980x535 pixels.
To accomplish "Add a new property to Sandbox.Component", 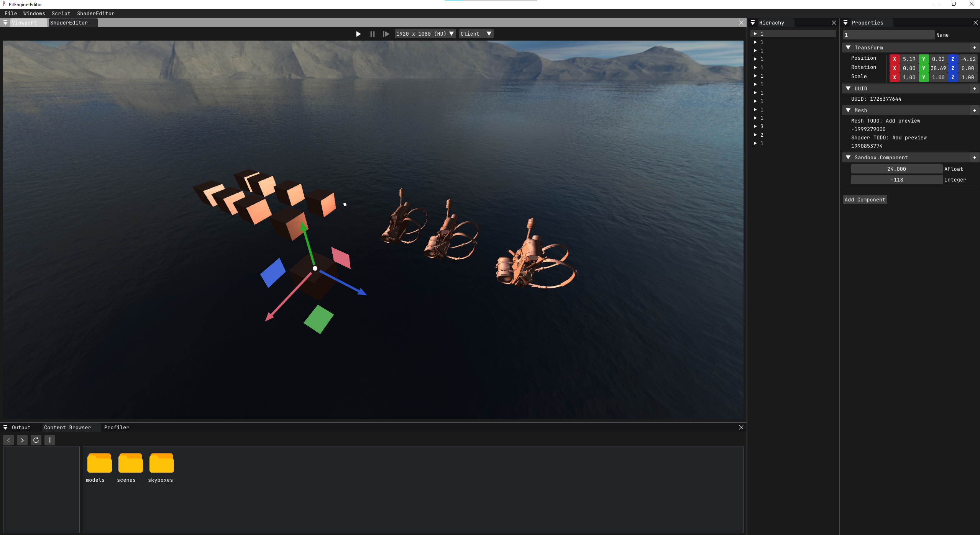I will (975, 157).
